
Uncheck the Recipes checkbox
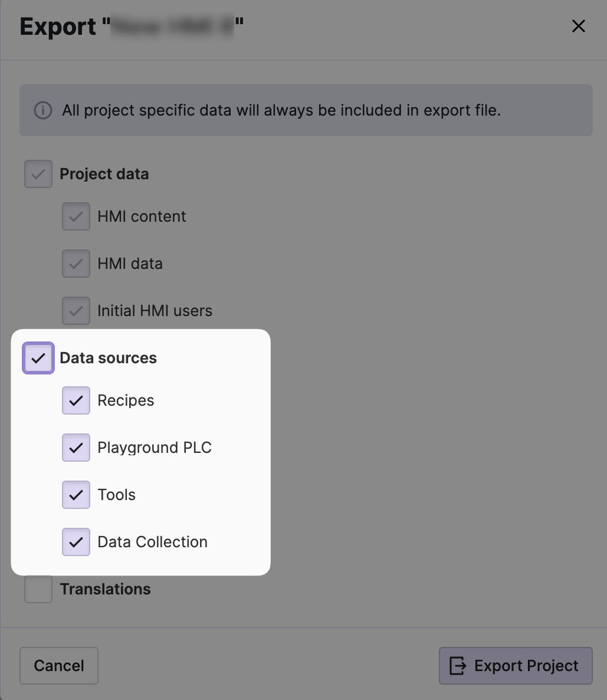tap(76, 400)
